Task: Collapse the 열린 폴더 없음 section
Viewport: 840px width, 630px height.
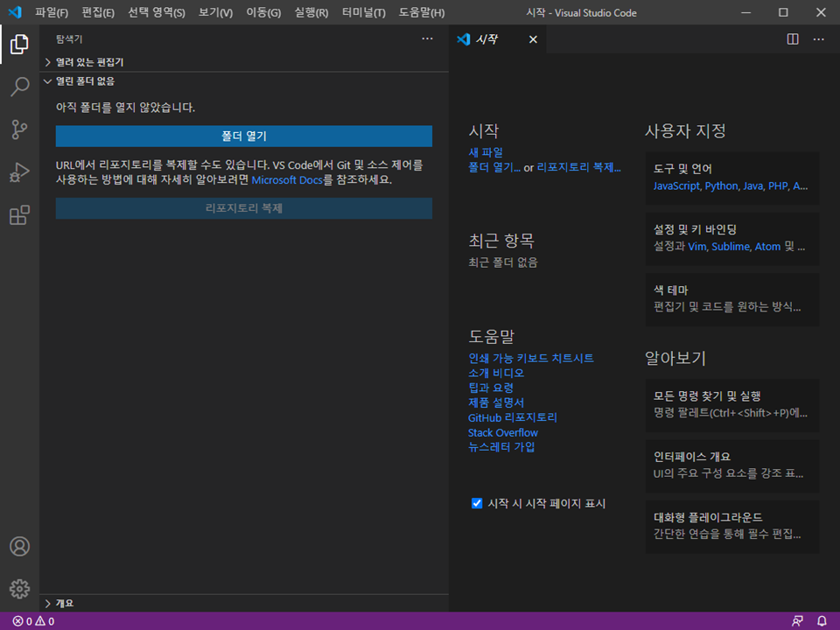Action: pos(244,81)
